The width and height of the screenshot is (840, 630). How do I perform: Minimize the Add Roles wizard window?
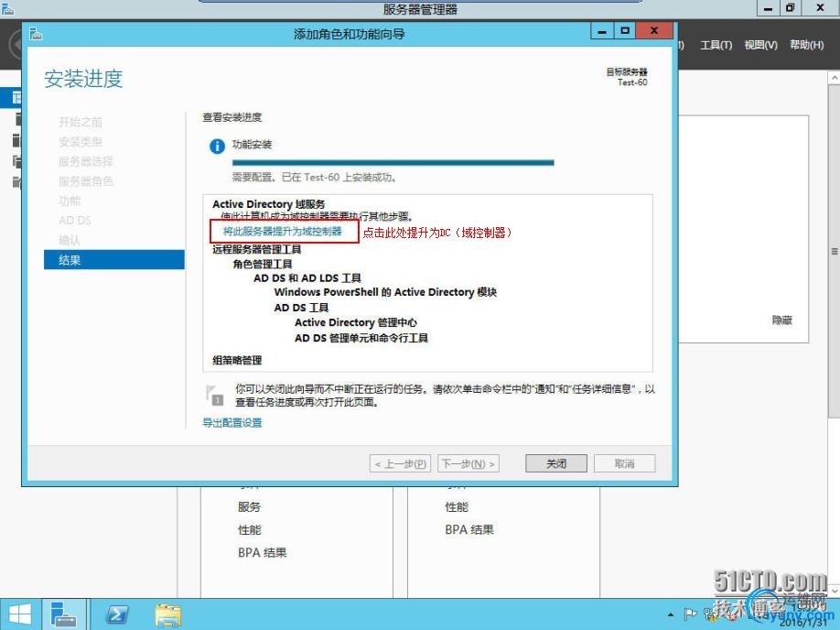(602, 31)
